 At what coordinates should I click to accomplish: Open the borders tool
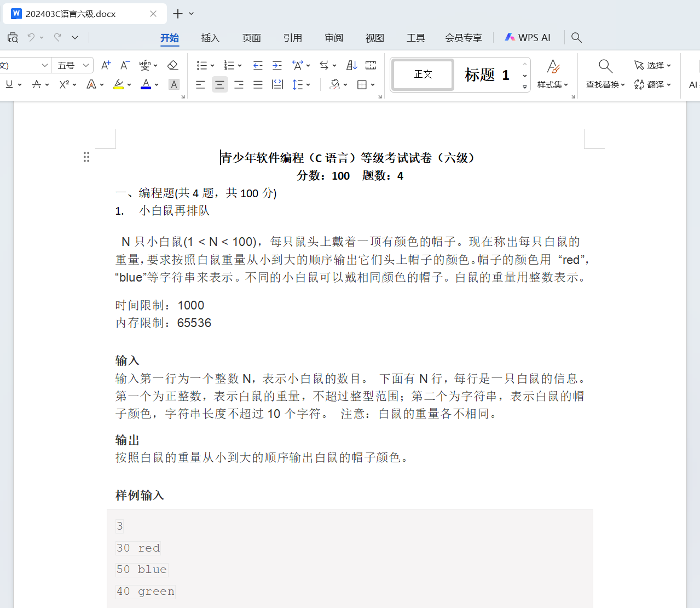[x=362, y=84]
